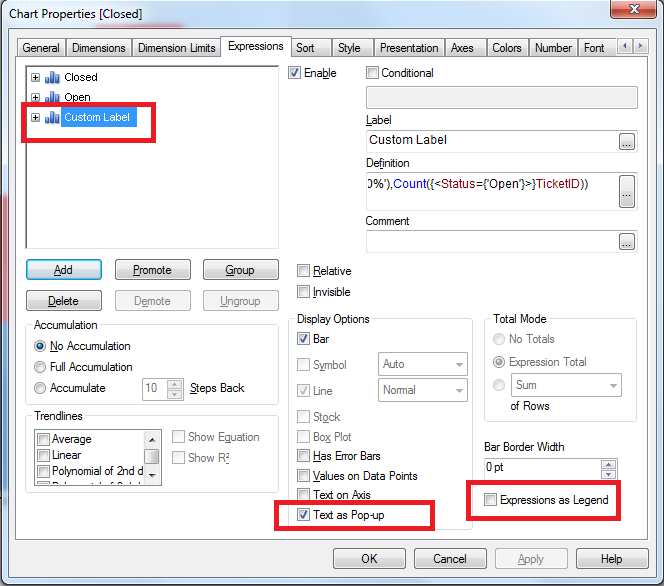Check the Invisible checkbox
This screenshot has width=664, height=586.
(x=303, y=292)
